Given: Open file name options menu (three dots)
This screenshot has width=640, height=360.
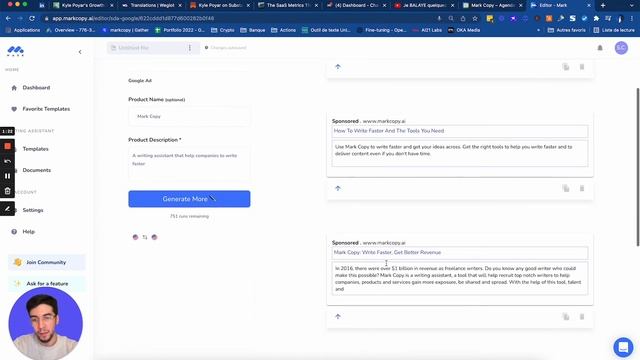Looking at the screenshot, I should (190, 48).
